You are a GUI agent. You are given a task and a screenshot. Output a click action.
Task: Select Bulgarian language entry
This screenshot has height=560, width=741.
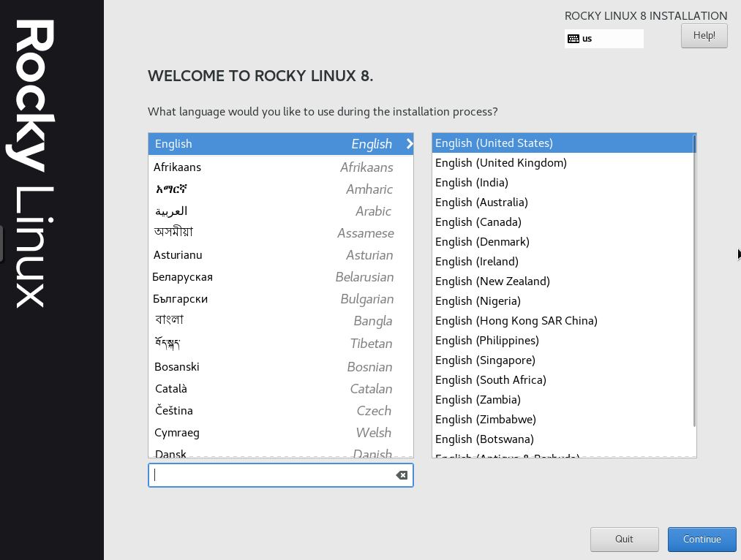click(280, 299)
